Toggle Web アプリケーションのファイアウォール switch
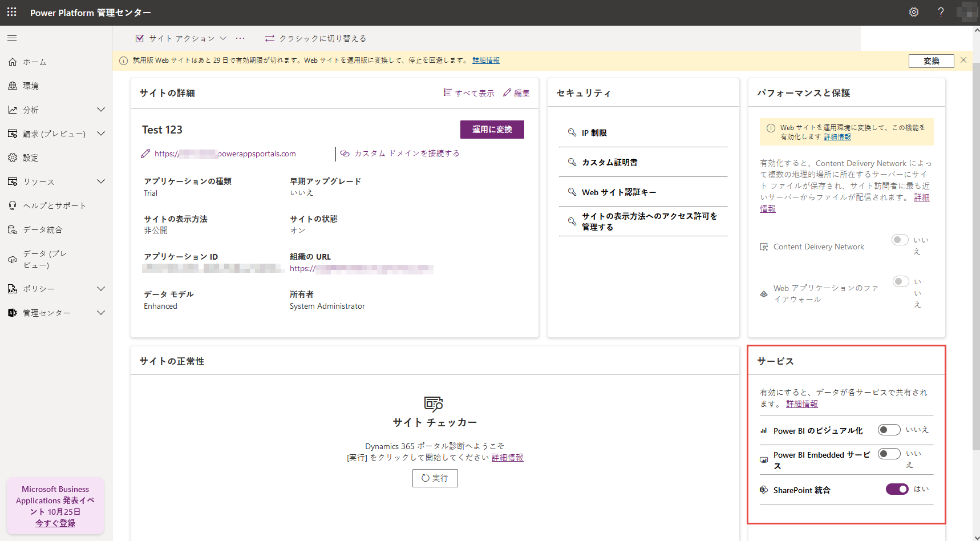The image size is (980, 541). point(901,281)
